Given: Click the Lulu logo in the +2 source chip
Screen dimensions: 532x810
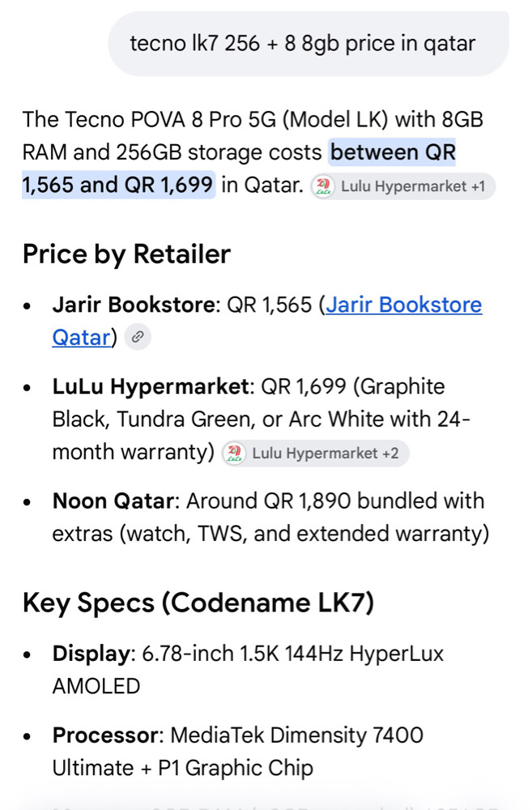Looking at the screenshot, I should tap(235, 454).
